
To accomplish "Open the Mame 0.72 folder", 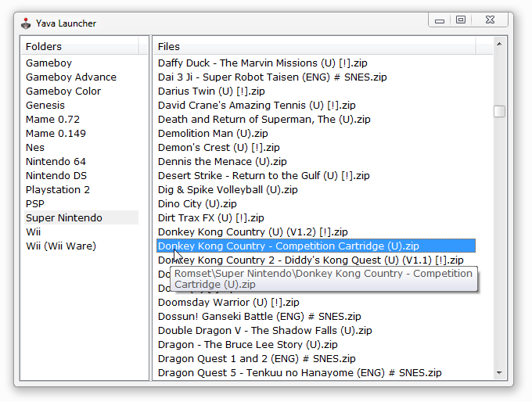I will (52, 120).
